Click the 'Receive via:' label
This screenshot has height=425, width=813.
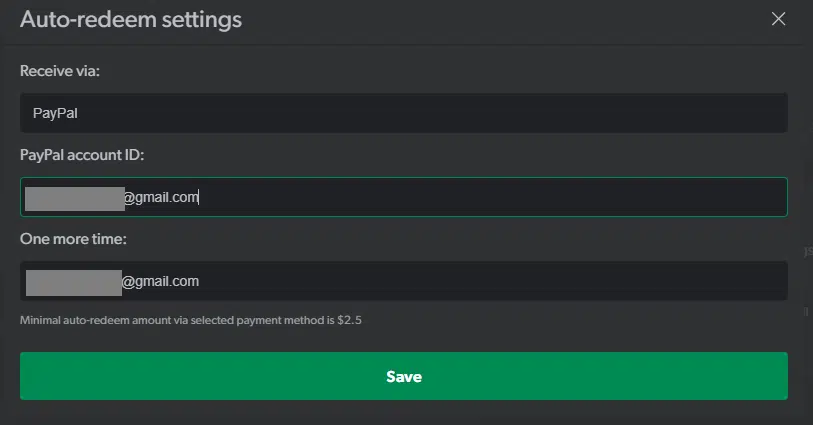[x=60, y=71]
